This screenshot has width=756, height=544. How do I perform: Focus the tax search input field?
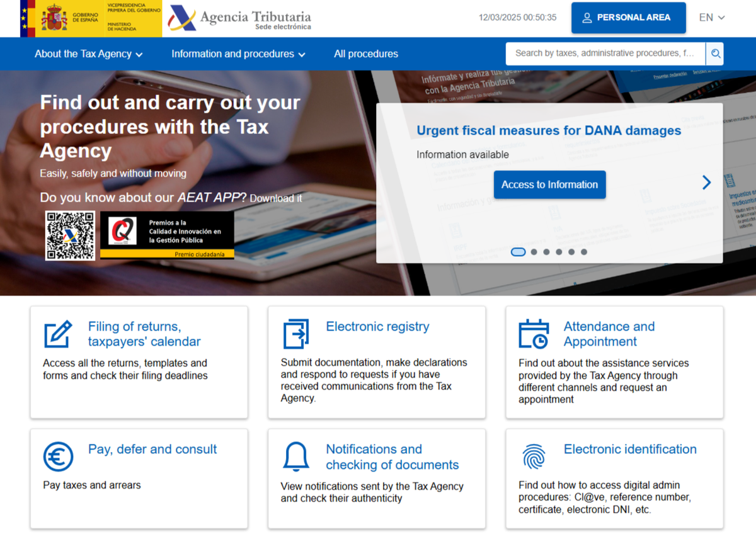click(605, 54)
